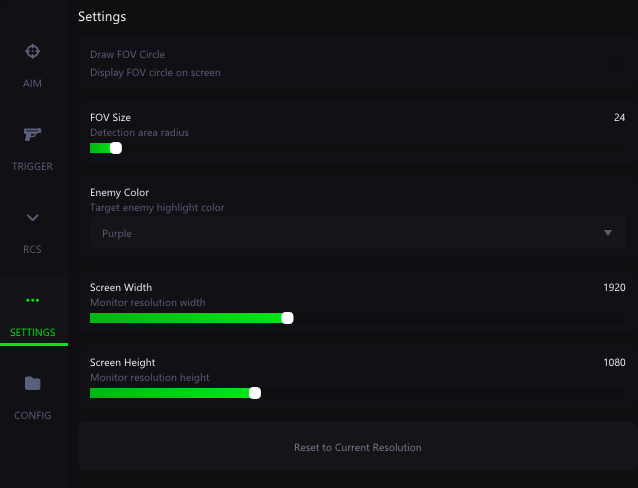Image resolution: width=638 pixels, height=488 pixels.
Task: Go to the TRIGGER tab label
Action: 32,166
